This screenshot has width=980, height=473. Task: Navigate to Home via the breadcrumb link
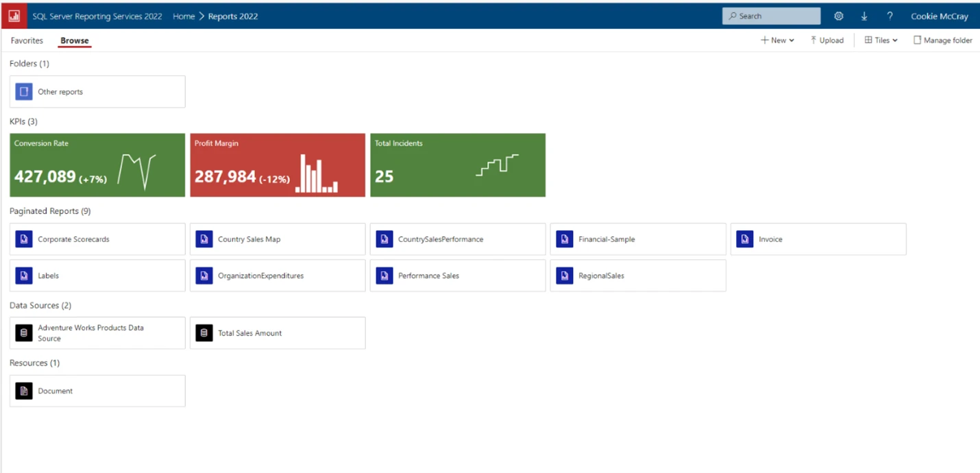(184, 16)
